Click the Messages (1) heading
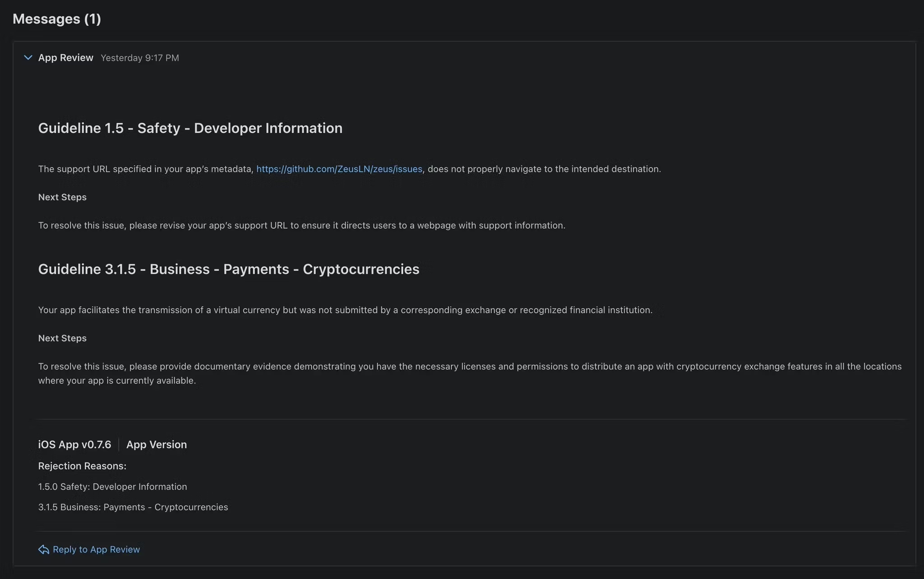The image size is (924, 579). pyautogui.click(x=57, y=19)
